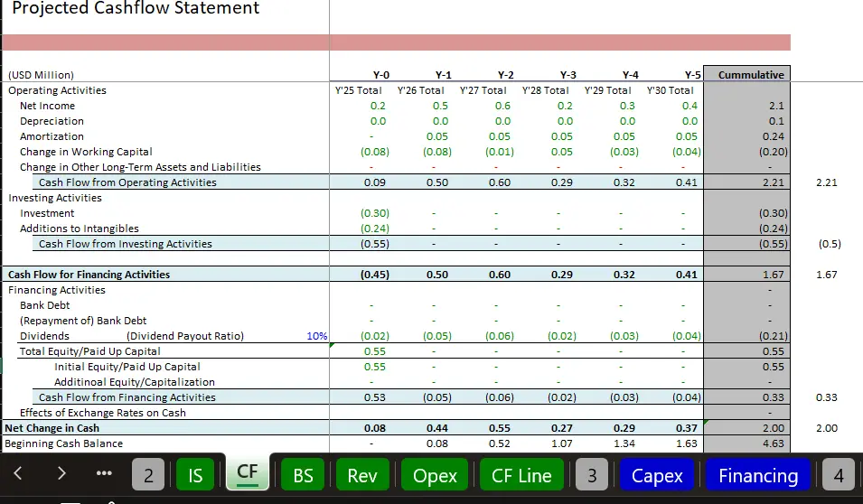
Task: Select the Projected Cashflow Statement title cell
Action: click(x=136, y=9)
